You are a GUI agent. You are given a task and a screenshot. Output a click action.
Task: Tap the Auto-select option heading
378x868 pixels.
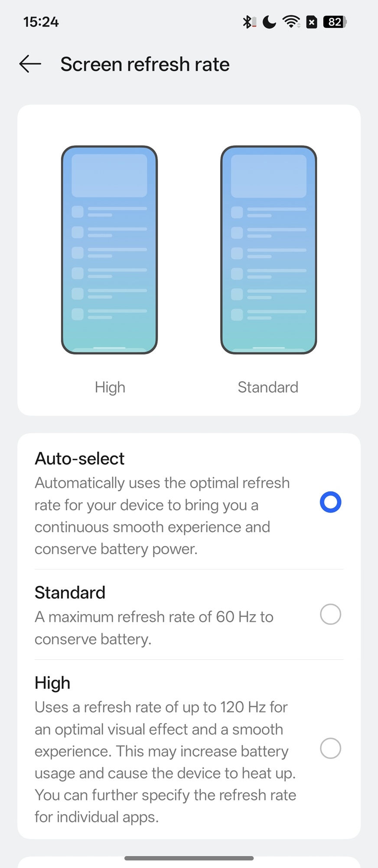[x=80, y=459]
